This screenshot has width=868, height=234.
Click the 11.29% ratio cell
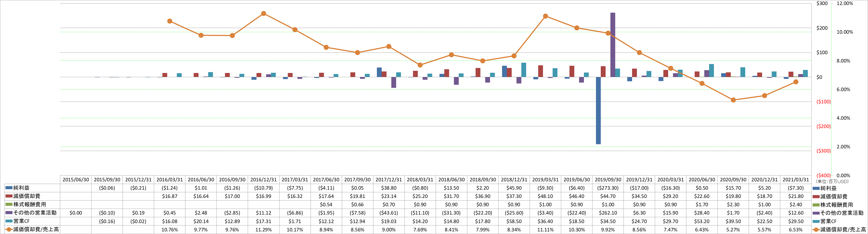pyautogui.click(x=264, y=230)
